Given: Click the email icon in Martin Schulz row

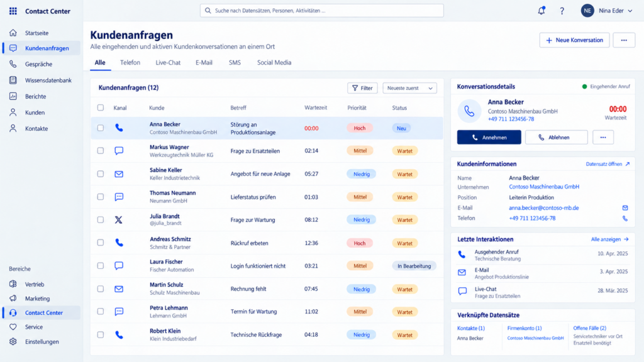Looking at the screenshot, I should 119,289.
